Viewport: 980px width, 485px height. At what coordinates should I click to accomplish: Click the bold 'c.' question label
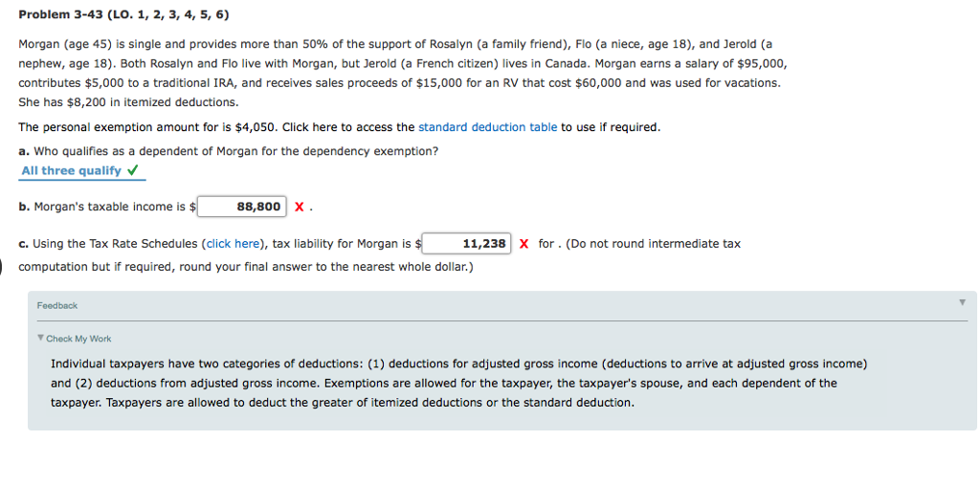pyautogui.click(x=24, y=244)
